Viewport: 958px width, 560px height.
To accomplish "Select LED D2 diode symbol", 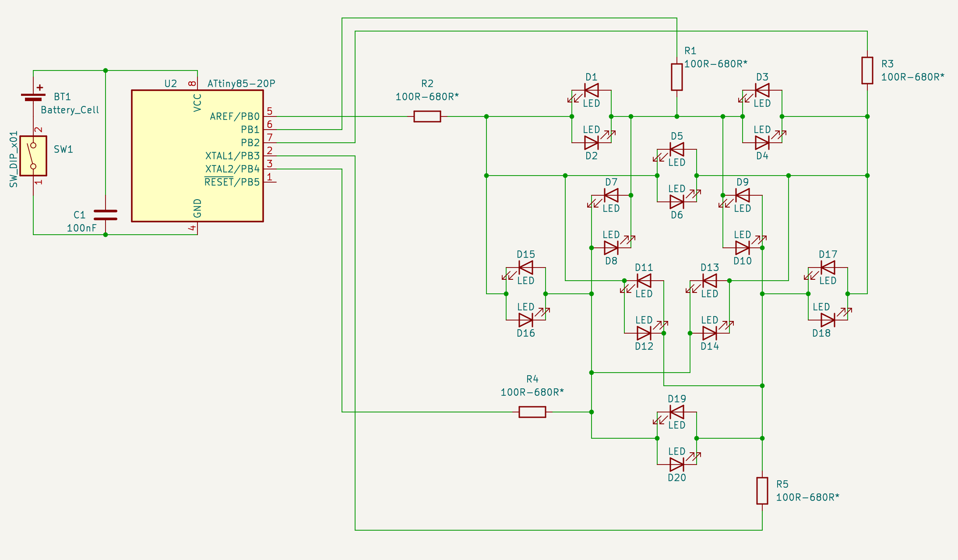I will click(x=592, y=143).
